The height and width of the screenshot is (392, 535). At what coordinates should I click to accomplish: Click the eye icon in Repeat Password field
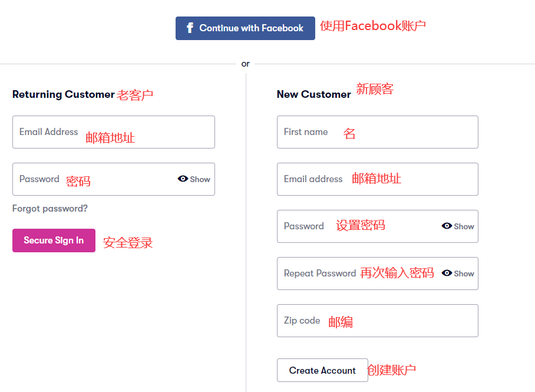[447, 273]
